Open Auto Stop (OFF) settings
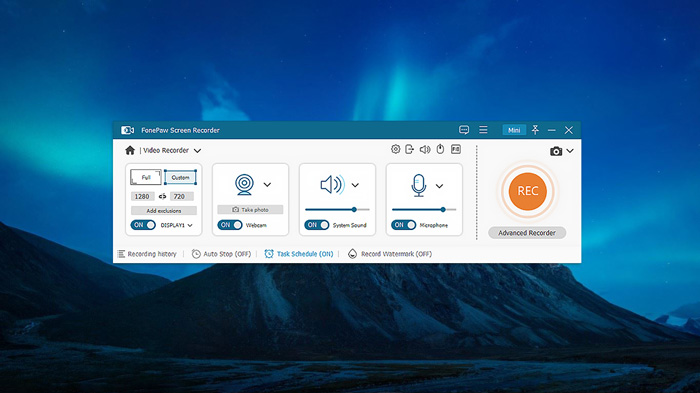Image resolution: width=700 pixels, height=393 pixels. [221, 254]
